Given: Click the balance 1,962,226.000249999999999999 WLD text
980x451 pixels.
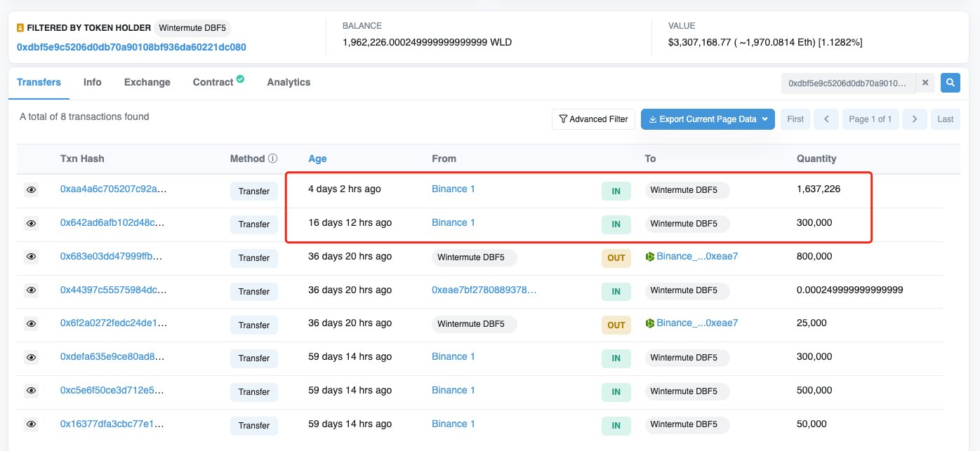Looking at the screenshot, I should pyautogui.click(x=427, y=42).
